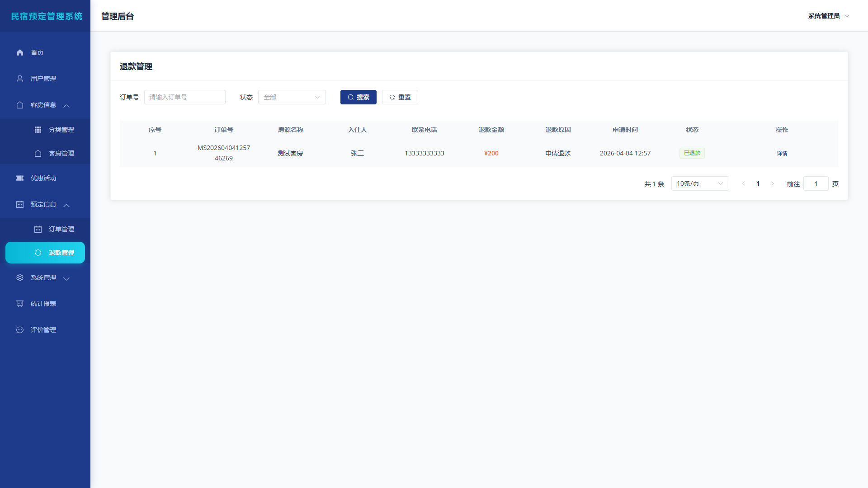
Task: Open 详情 for the refund record
Action: [782, 153]
